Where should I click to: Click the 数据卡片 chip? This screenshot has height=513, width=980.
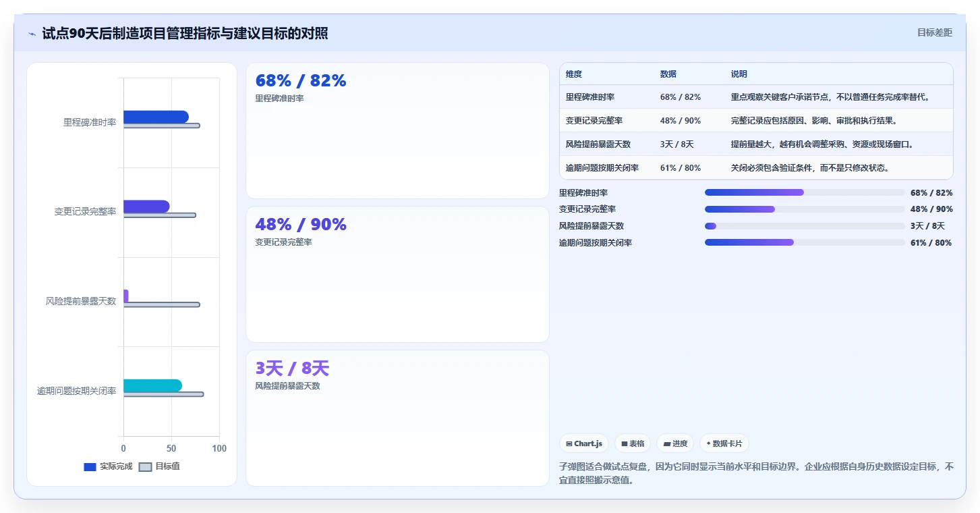[x=724, y=443]
